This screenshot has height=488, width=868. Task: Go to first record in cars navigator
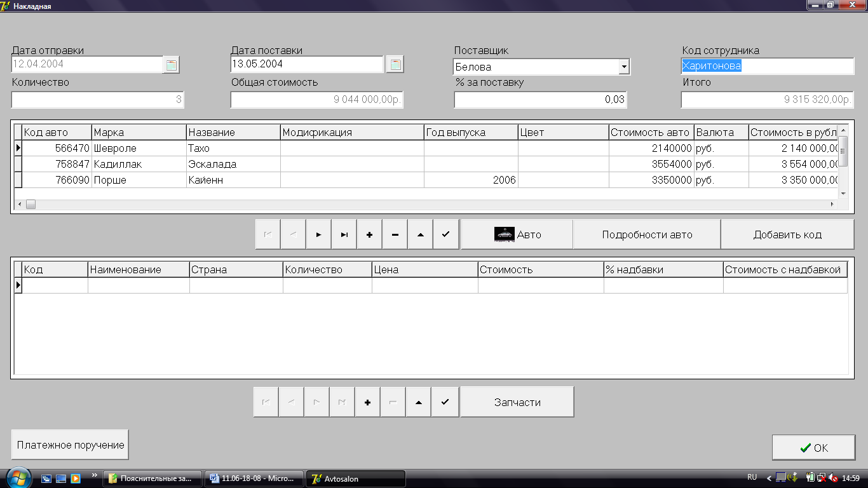click(x=268, y=234)
